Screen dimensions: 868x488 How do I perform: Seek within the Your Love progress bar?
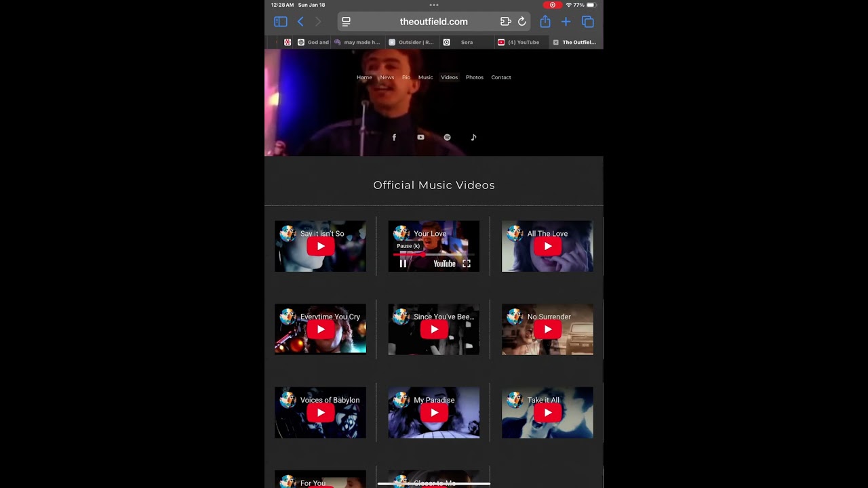(x=434, y=255)
